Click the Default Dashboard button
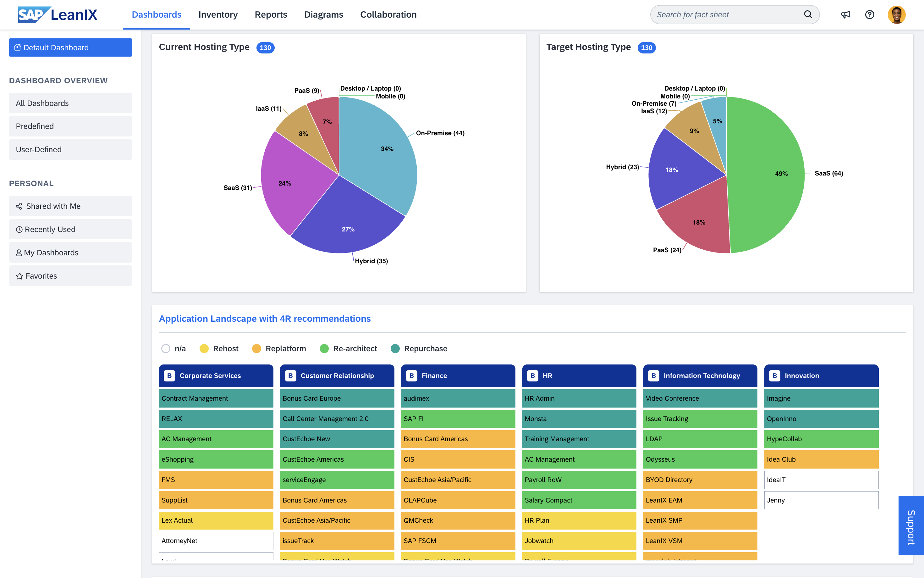Image resolution: width=924 pixels, height=578 pixels. tap(70, 47)
